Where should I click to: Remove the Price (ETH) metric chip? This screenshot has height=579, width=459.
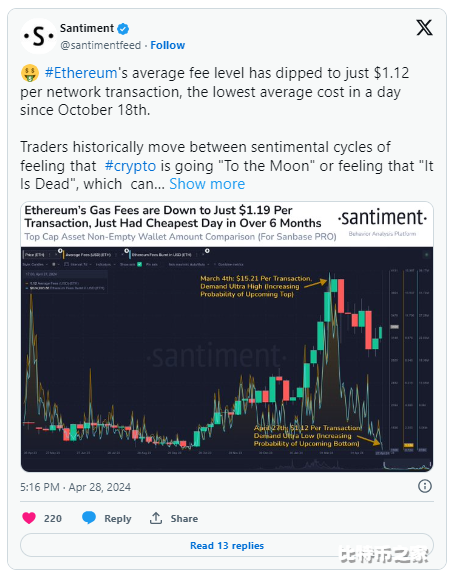pos(56,254)
